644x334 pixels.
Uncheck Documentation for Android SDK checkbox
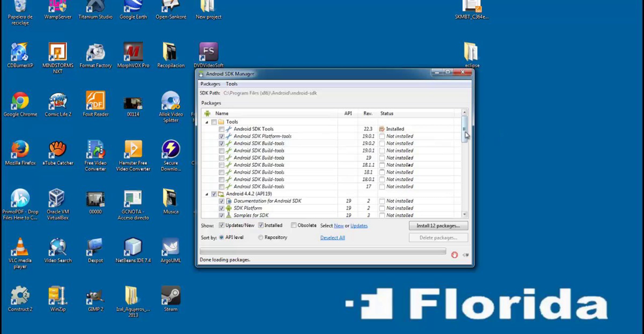[x=221, y=201]
